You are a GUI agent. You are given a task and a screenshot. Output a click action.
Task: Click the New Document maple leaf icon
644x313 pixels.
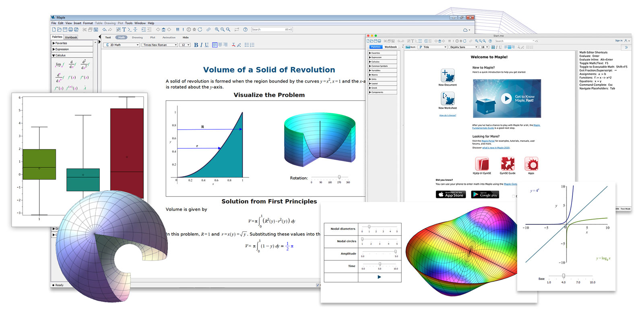coord(448,75)
